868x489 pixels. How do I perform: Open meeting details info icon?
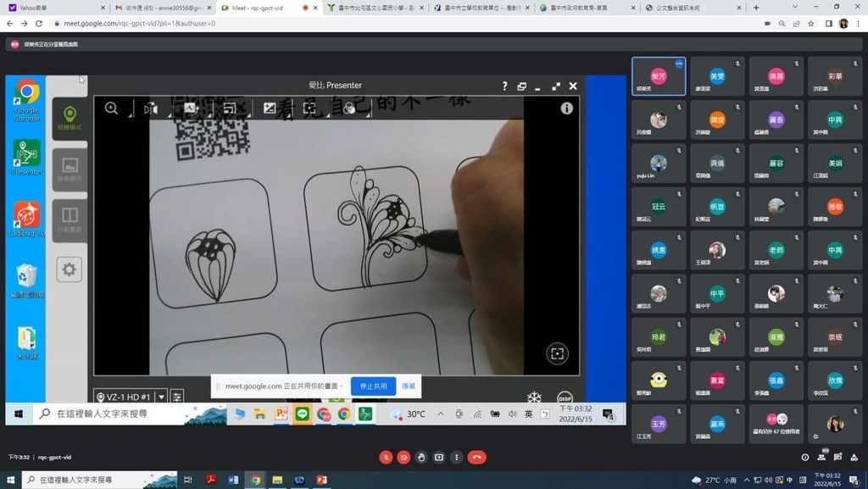pos(805,458)
